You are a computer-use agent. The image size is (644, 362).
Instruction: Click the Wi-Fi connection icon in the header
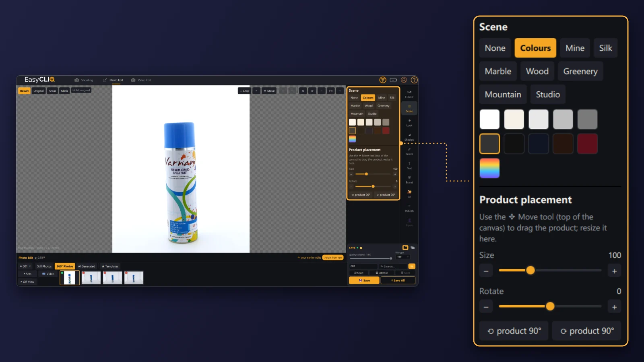pos(383,80)
